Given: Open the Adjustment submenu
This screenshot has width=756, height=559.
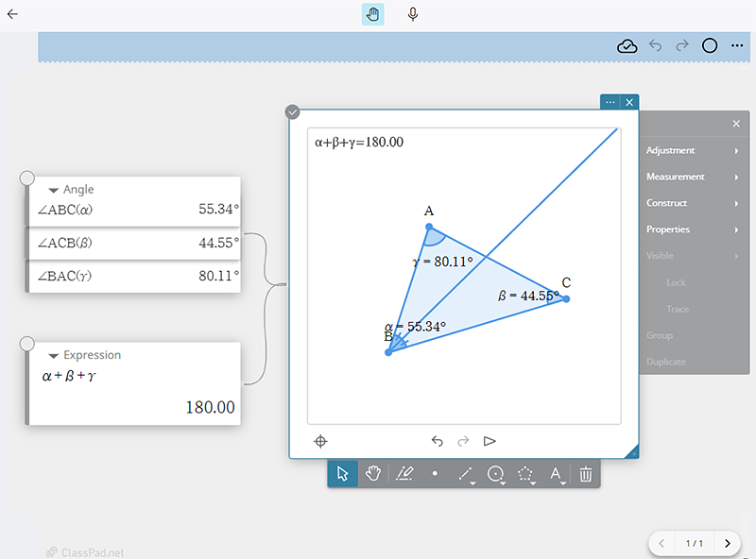Looking at the screenshot, I should [694, 150].
